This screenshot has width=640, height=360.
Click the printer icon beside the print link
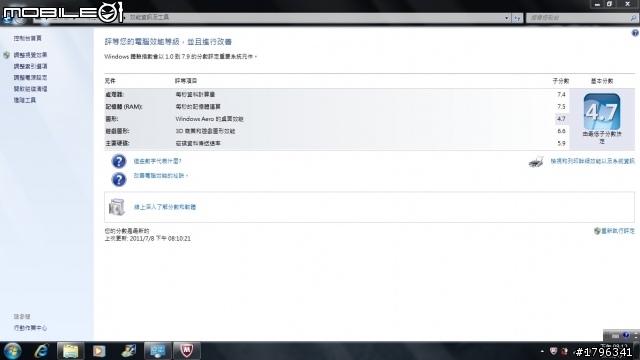[536, 162]
